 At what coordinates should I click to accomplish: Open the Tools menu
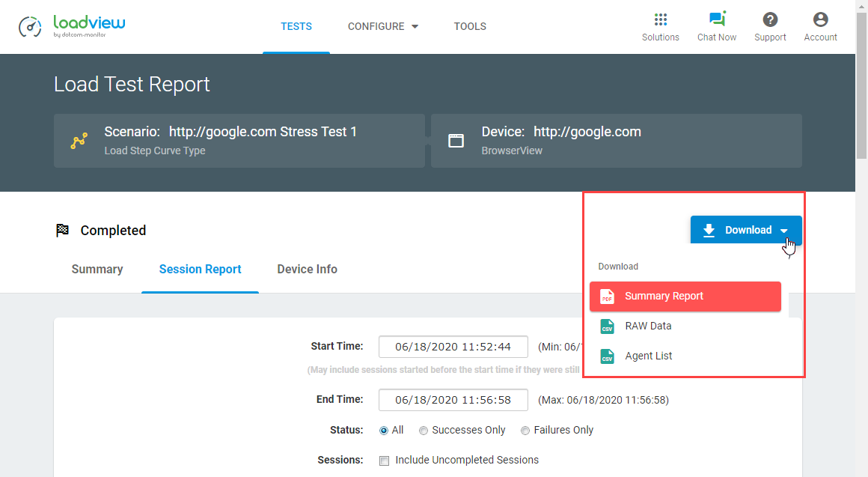tap(470, 27)
